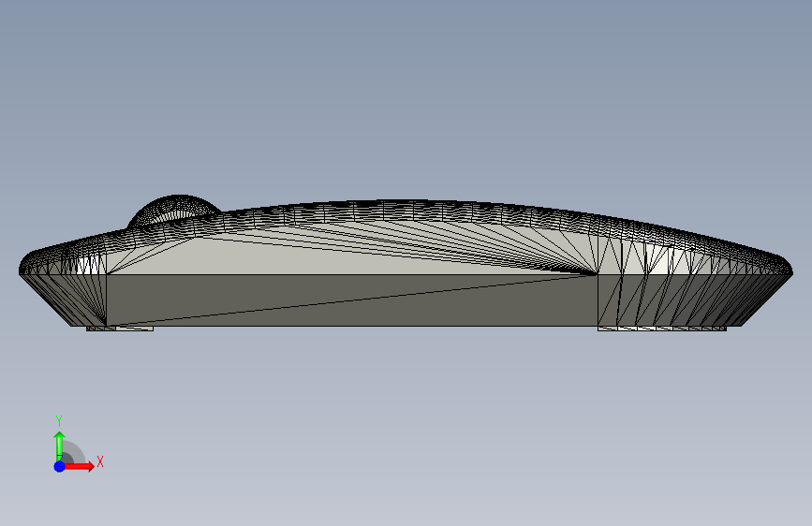Select the dark flat side face of the body

click(x=352, y=300)
